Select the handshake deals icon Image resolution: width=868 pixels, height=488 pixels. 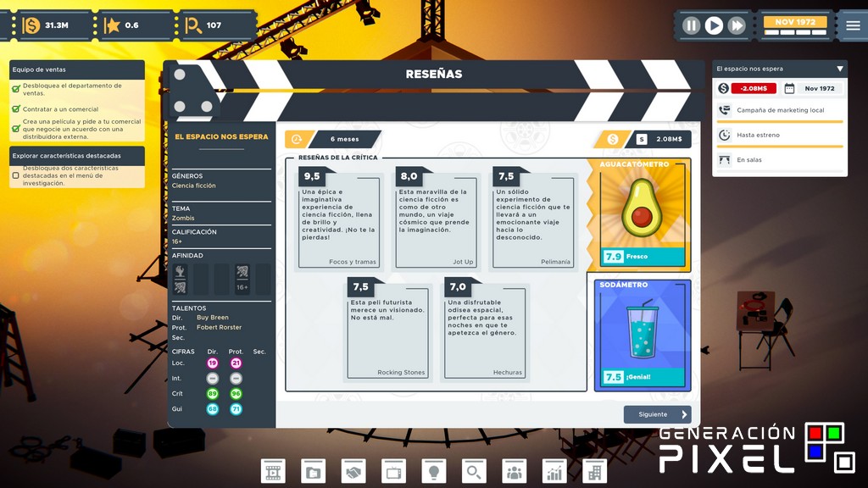tap(353, 470)
